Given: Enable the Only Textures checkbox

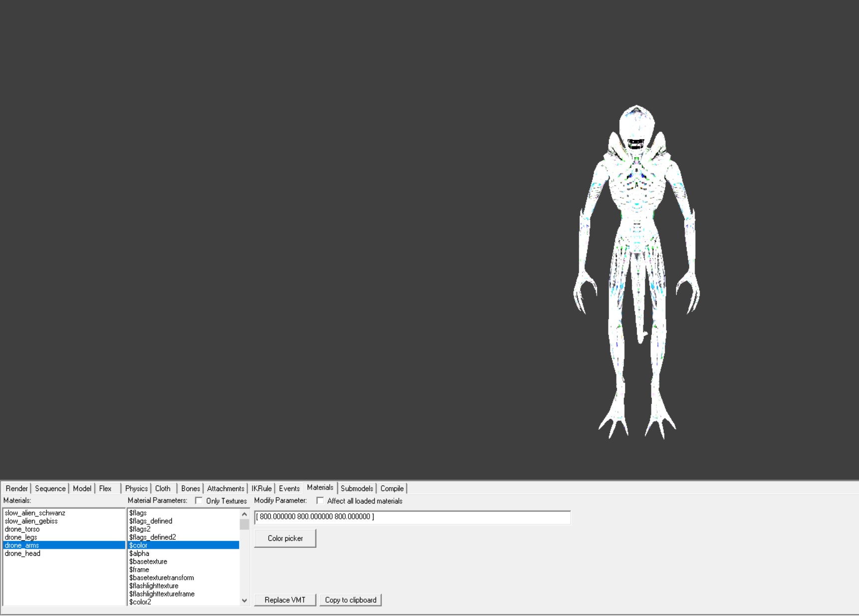Looking at the screenshot, I should [x=199, y=500].
